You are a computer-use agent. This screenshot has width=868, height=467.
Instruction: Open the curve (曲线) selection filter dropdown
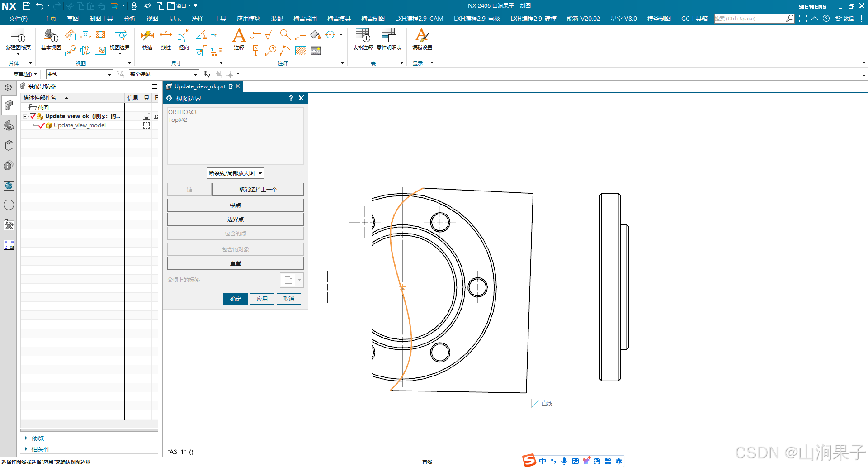coord(80,74)
